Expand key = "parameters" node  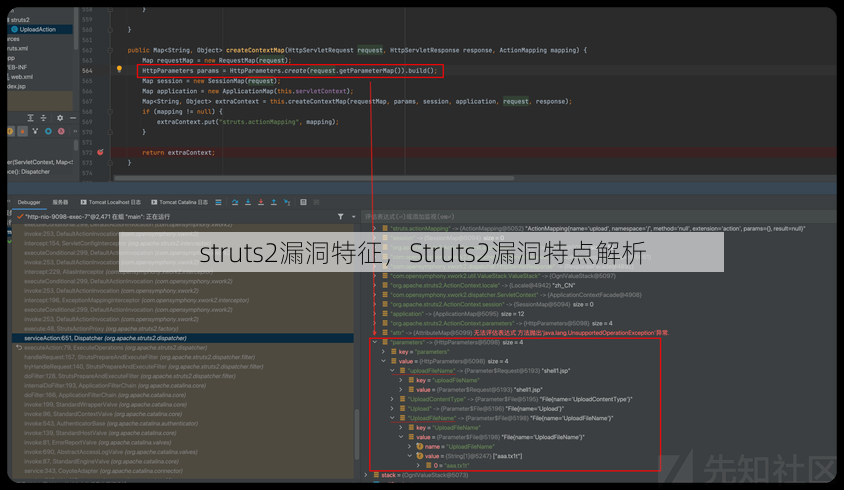383,352
